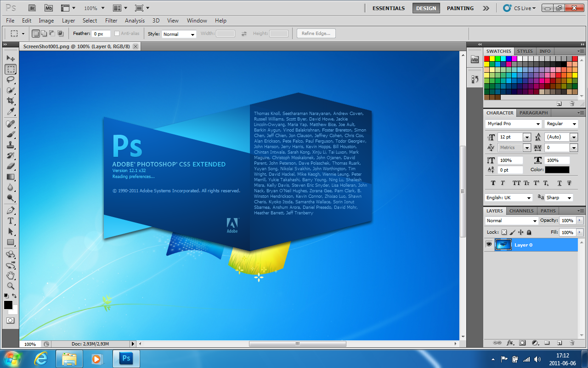Image resolution: width=588 pixels, height=368 pixels.
Task: Click the Feather input field
Action: (101, 34)
